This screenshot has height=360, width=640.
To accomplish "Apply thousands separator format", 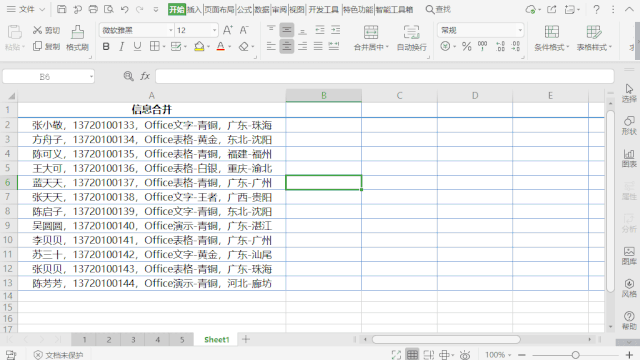I will tap(482, 47).
